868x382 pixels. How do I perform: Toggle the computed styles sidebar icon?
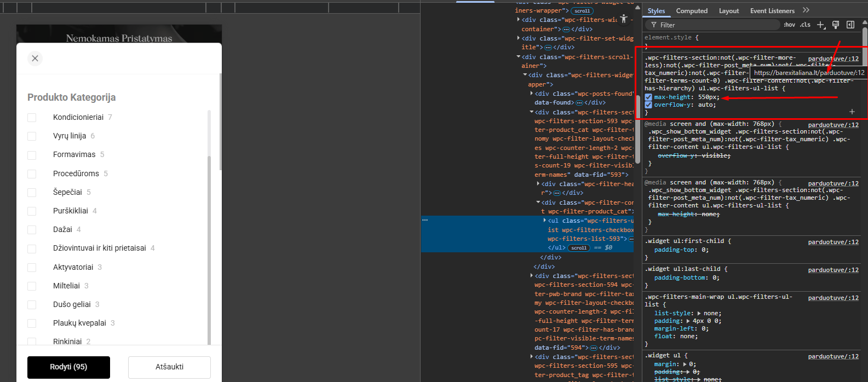click(x=850, y=25)
